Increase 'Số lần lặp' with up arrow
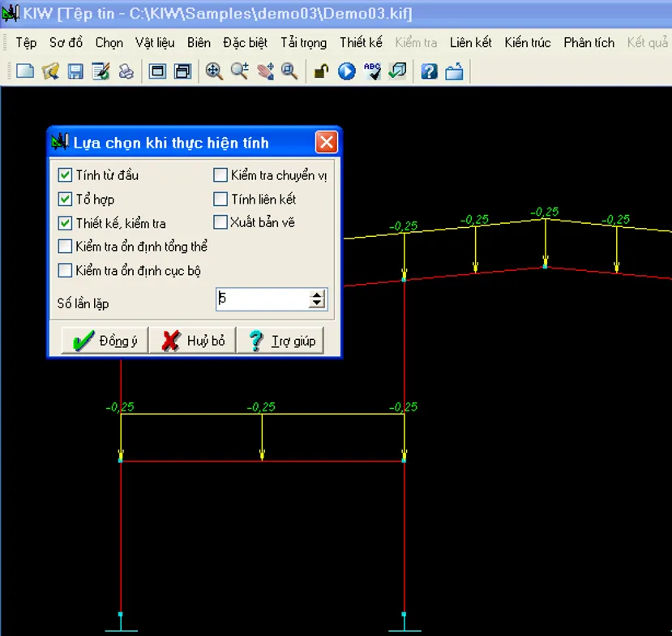Viewport: 672px width, 636px height. tap(317, 294)
